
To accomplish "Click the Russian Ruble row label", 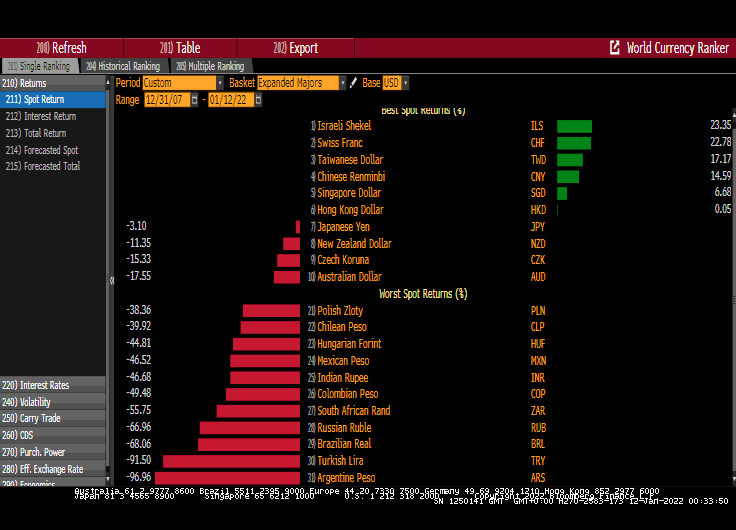I will click(344, 428).
